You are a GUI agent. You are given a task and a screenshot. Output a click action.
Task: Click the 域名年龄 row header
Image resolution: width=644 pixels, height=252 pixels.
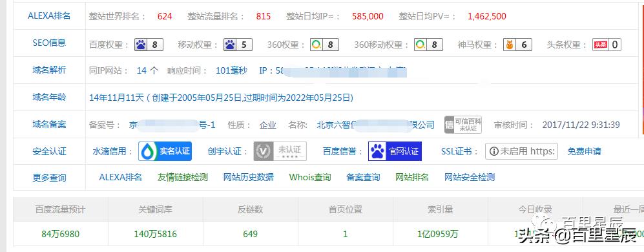point(49,97)
